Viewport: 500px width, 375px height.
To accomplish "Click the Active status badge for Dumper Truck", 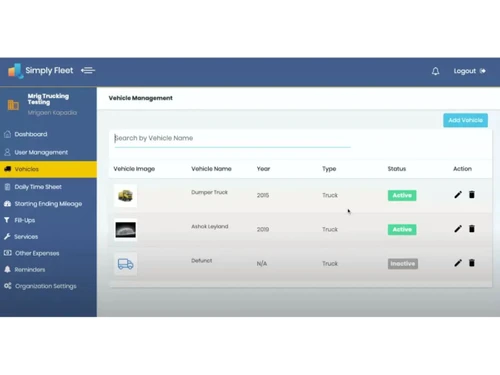I will point(402,195).
